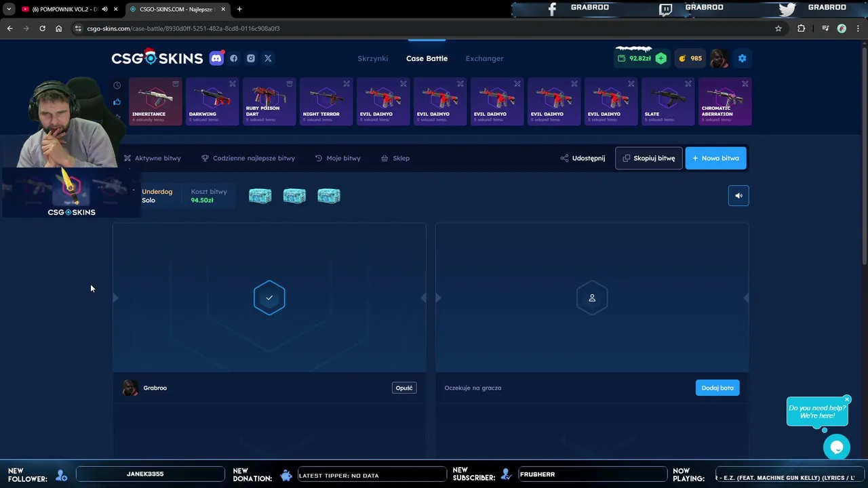Open the Slate drop card

click(x=668, y=102)
